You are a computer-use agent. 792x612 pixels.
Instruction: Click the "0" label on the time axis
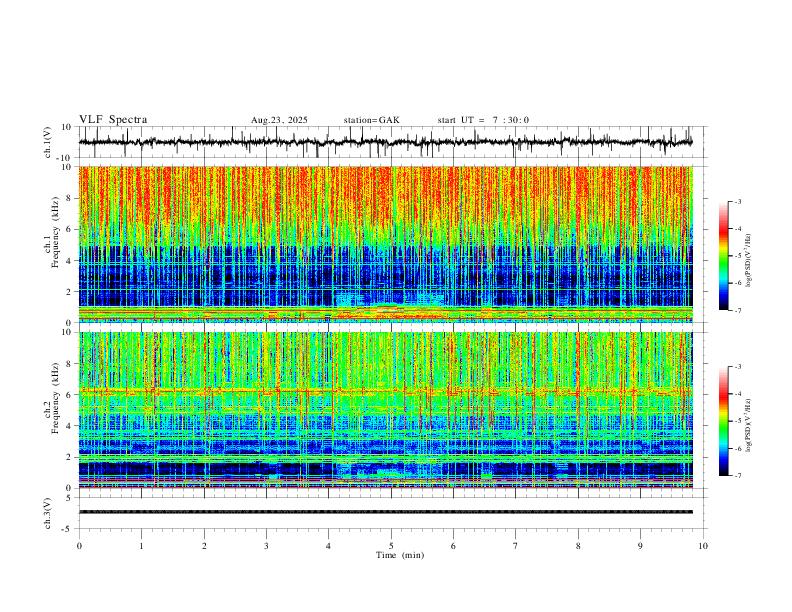point(79,546)
